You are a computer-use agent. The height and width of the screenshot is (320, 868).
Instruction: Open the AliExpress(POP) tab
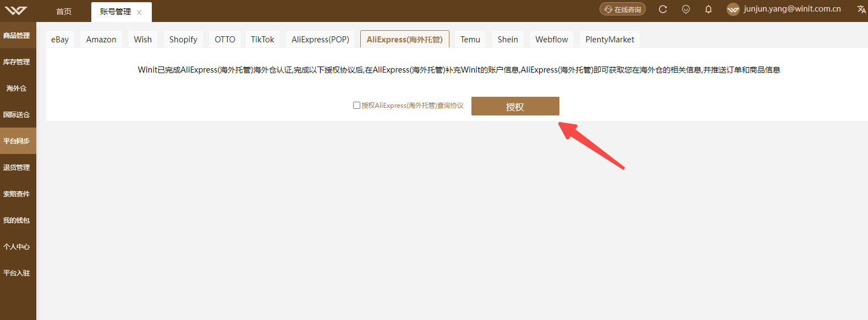(x=321, y=40)
